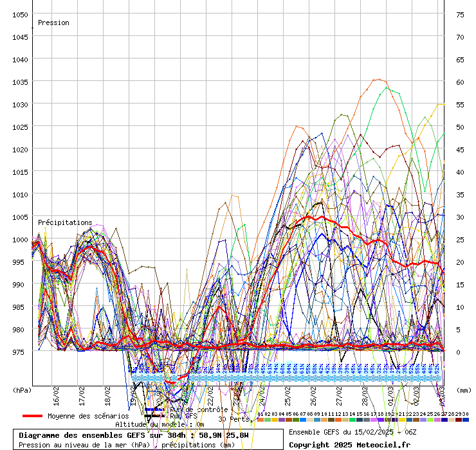This screenshot has width=476, height=450.
Task: Click the 1050 pressure axis label
Action: [x=20, y=15]
